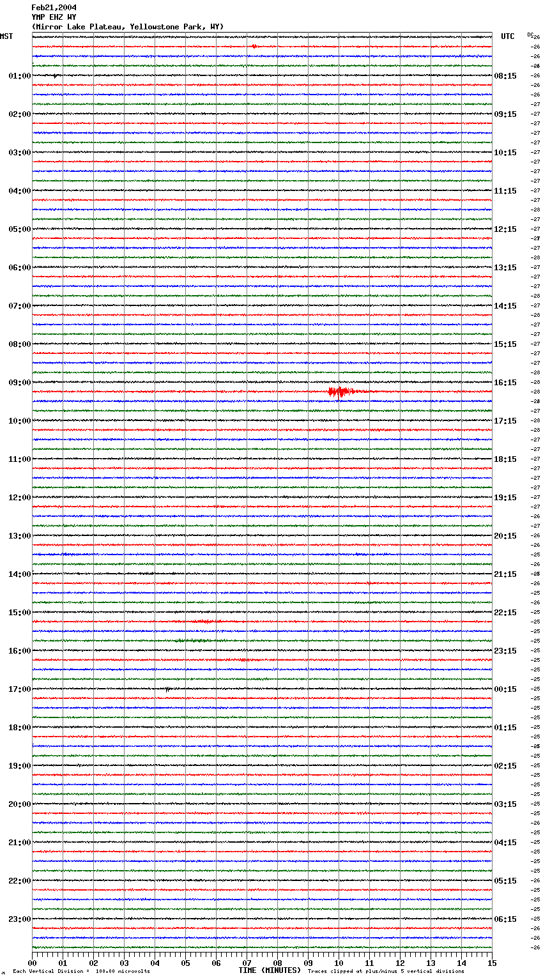Click the black spike on the 17:00 trace
The height and width of the screenshot is (980, 543).
[167, 689]
